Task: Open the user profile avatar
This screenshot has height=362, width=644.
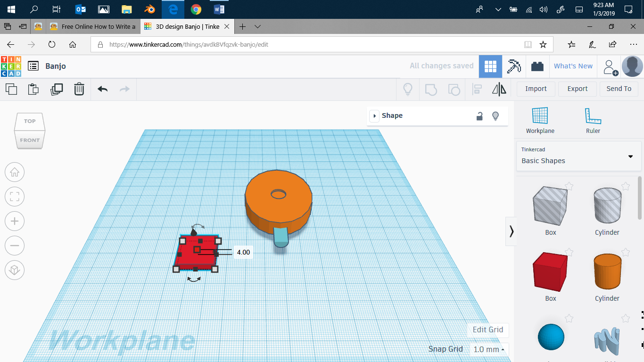Action: pyautogui.click(x=632, y=66)
